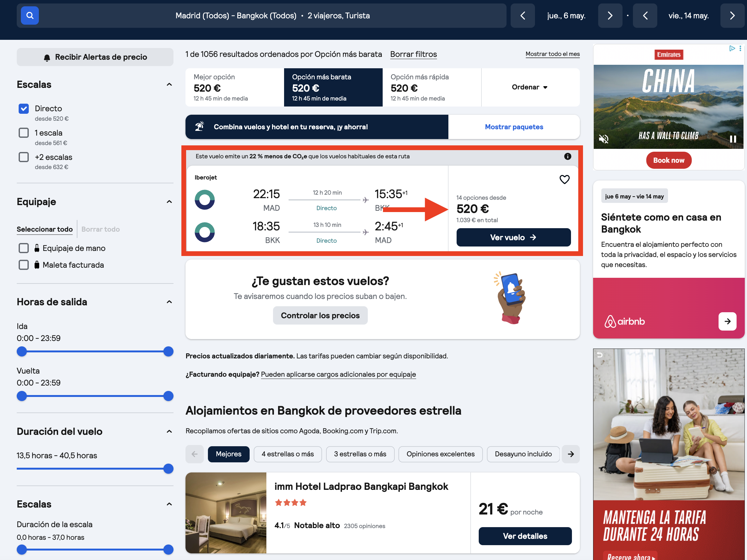Click Ver vuelo button
Image resolution: width=747 pixels, height=560 pixels.
pyautogui.click(x=513, y=237)
